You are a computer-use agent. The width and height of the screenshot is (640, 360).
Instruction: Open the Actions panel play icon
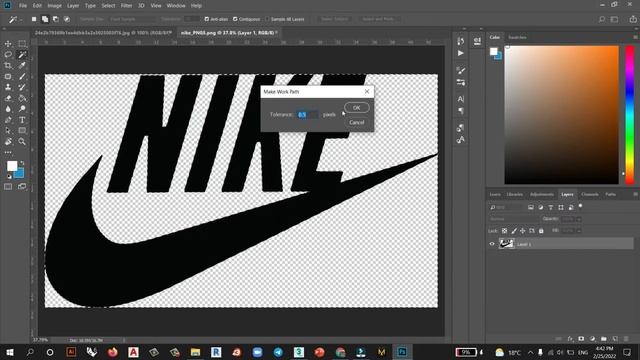pos(461,53)
